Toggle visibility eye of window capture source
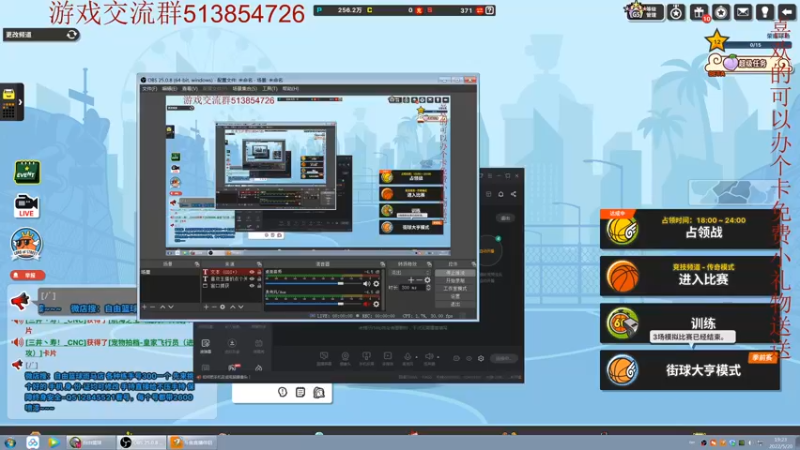This screenshot has height=450, width=800. [252, 286]
